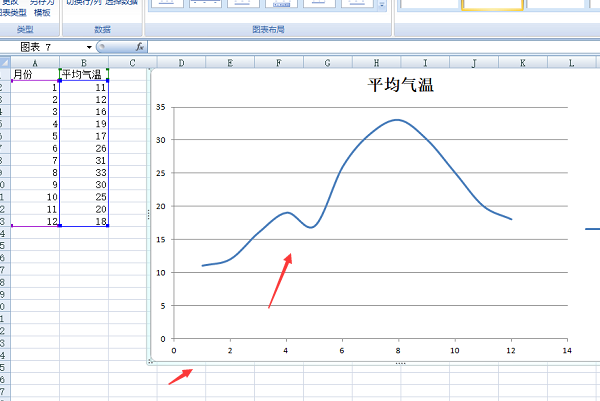Image resolution: width=600 pixels, height=401 pixels.
Task: Select temperature cell showing 33
Action: coord(84,173)
